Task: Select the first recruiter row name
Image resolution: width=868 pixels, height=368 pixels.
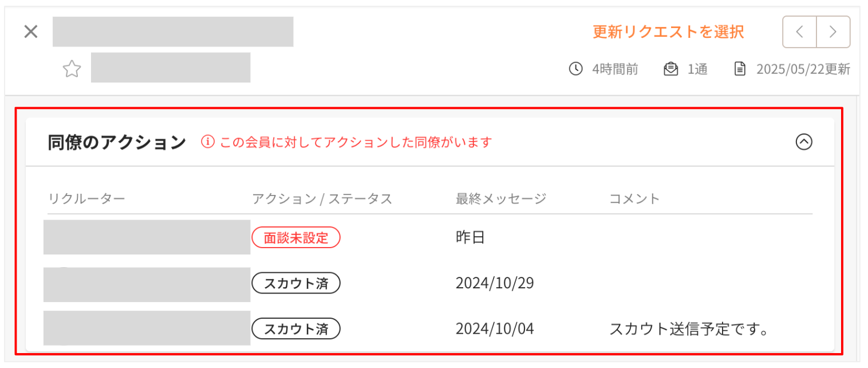Action: click(147, 237)
